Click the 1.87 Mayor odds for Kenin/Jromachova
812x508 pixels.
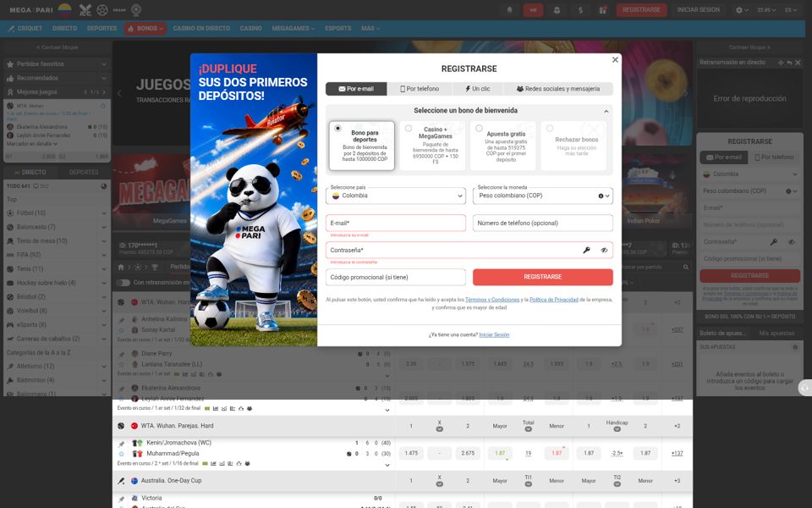coord(500,453)
